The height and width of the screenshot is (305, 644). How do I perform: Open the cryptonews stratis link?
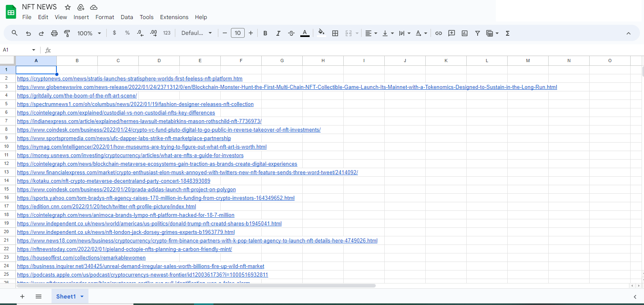pyautogui.click(x=130, y=79)
